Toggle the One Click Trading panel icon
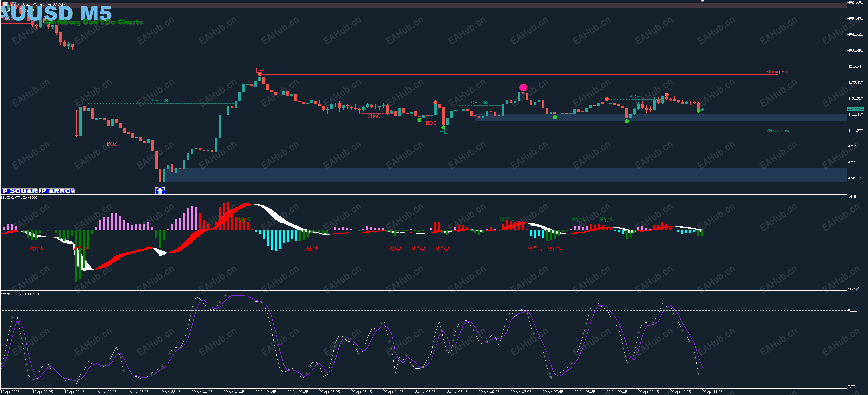 tap(13, 4)
